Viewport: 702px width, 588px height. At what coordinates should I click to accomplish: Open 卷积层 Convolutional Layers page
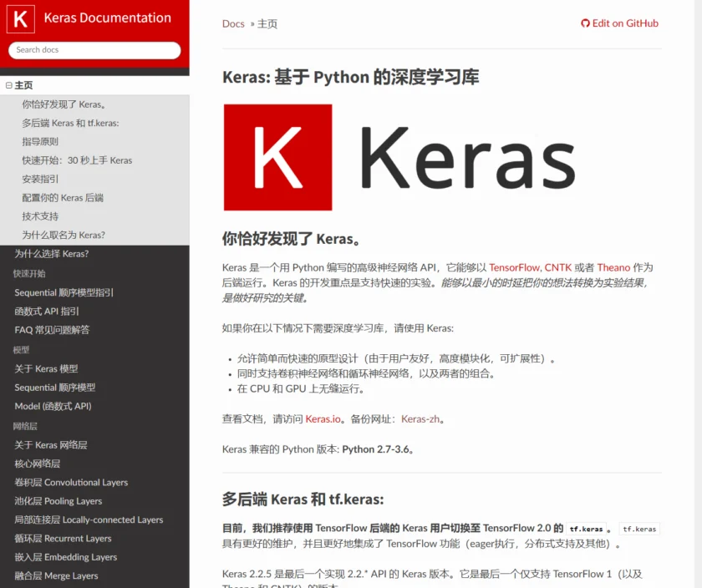pyautogui.click(x=71, y=483)
